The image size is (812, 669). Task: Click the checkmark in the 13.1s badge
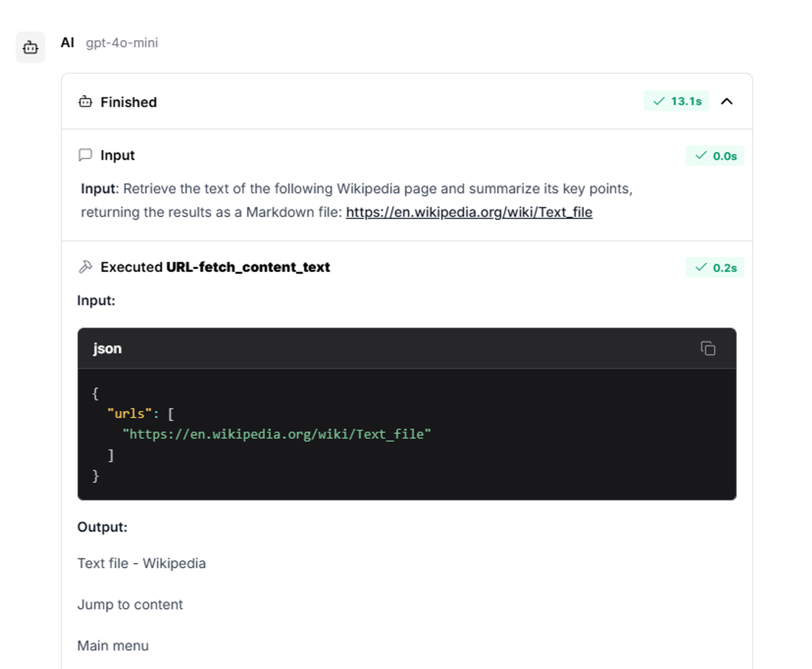[659, 101]
